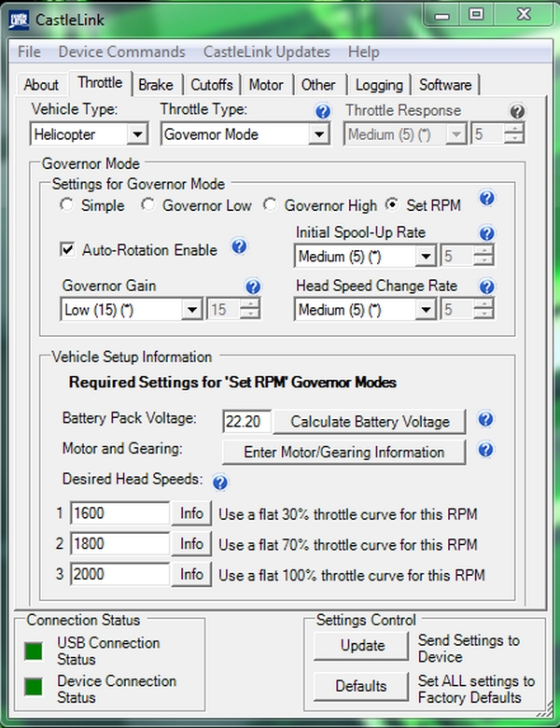This screenshot has height=728, width=560.
Task: Open the Vehicle Type dropdown
Action: 137,134
